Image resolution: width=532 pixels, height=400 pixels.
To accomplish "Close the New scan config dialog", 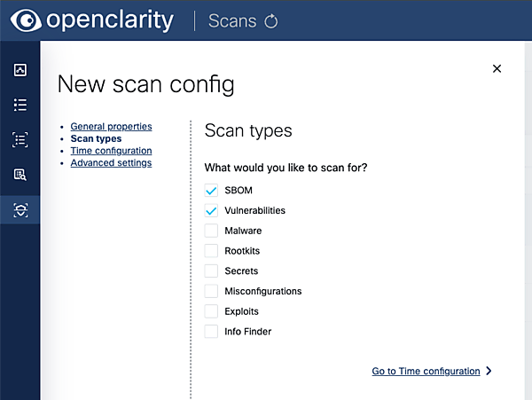I will [497, 68].
